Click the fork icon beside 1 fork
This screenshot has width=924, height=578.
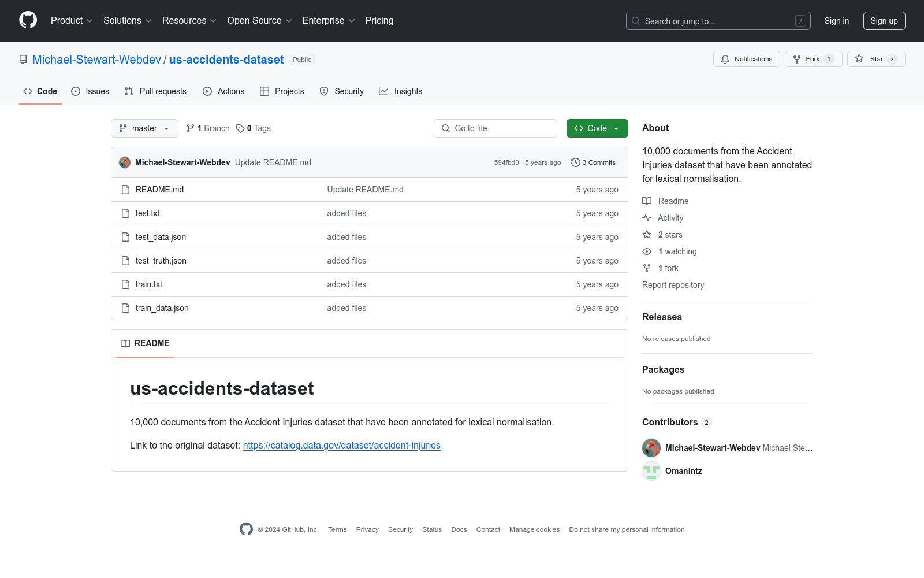pos(647,268)
